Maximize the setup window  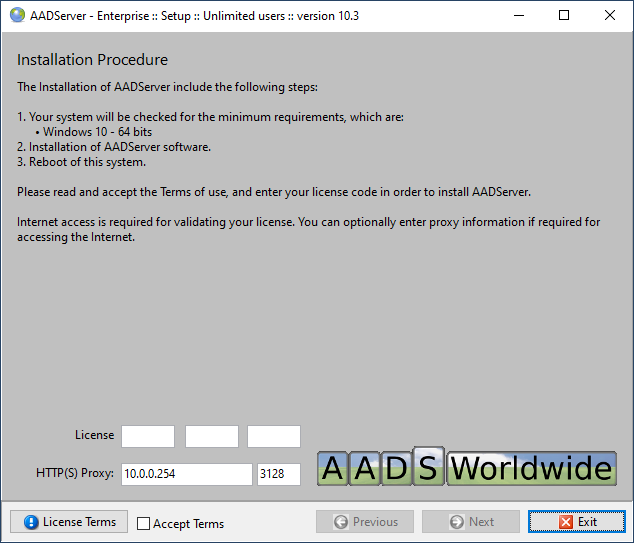tap(564, 16)
